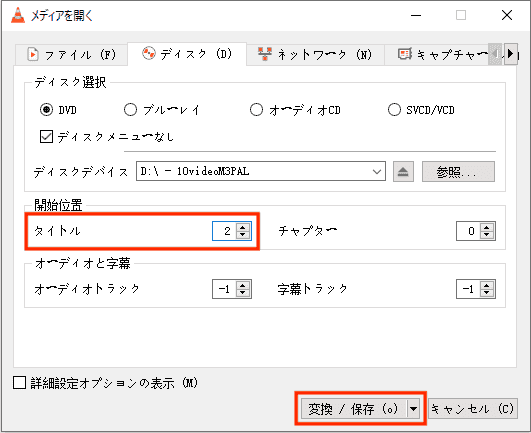Select the DVD radio button
Image resolution: width=531 pixels, height=433 pixels.
(x=46, y=110)
